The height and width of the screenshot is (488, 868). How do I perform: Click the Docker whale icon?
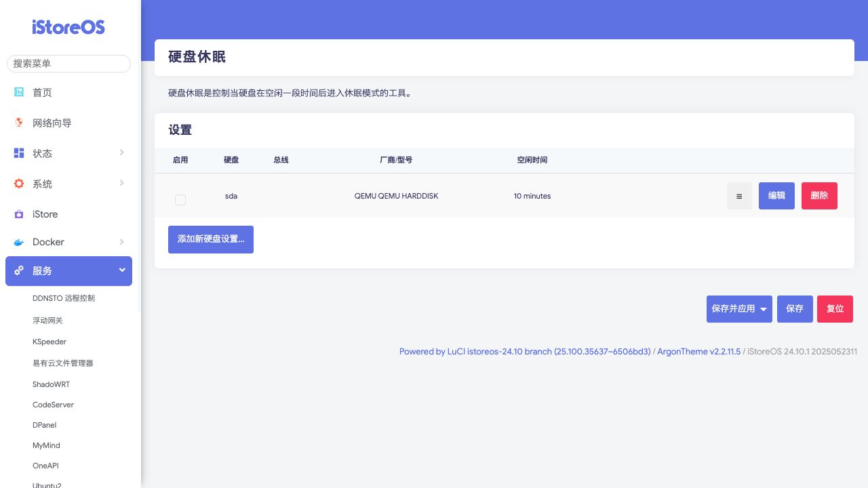click(19, 242)
